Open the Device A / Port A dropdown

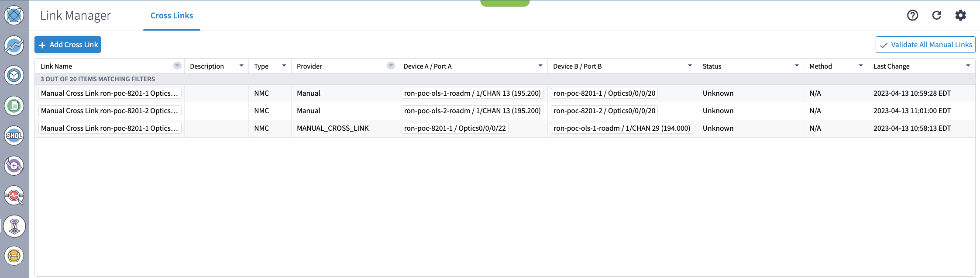(540, 66)
